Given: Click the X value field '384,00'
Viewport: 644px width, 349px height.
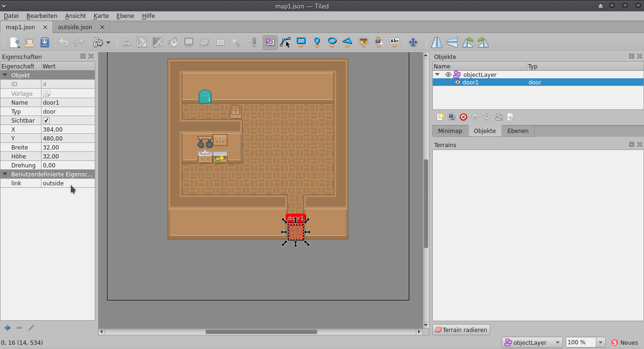Looking at the screenshot, I should [x=68, y=129].
